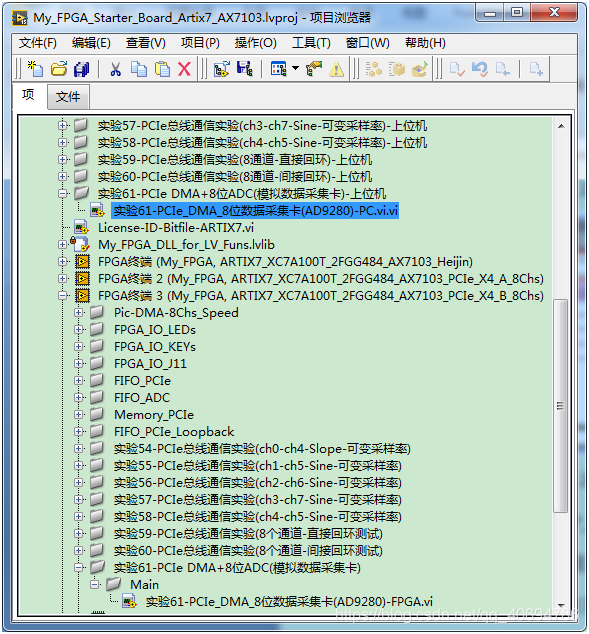Collapse FPGA终端 3 target node
The height and width of the screenshot is (634, 589).
[x=62, y=296]
